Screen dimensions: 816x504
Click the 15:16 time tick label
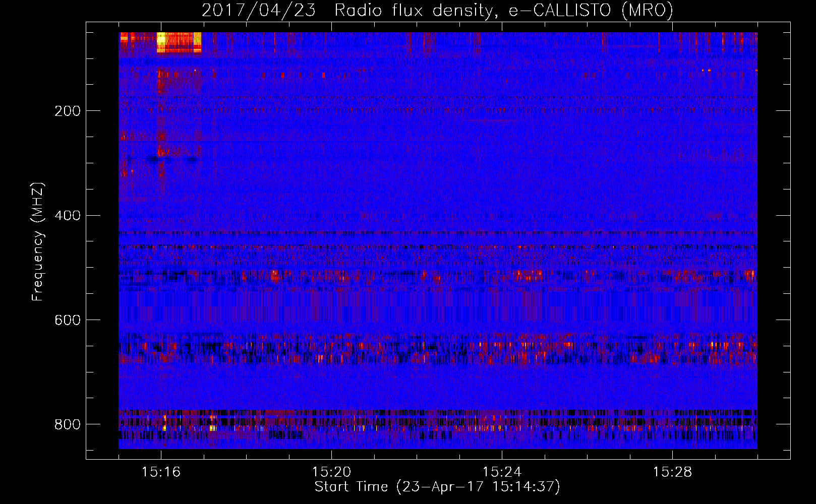(x=161, y=472)
